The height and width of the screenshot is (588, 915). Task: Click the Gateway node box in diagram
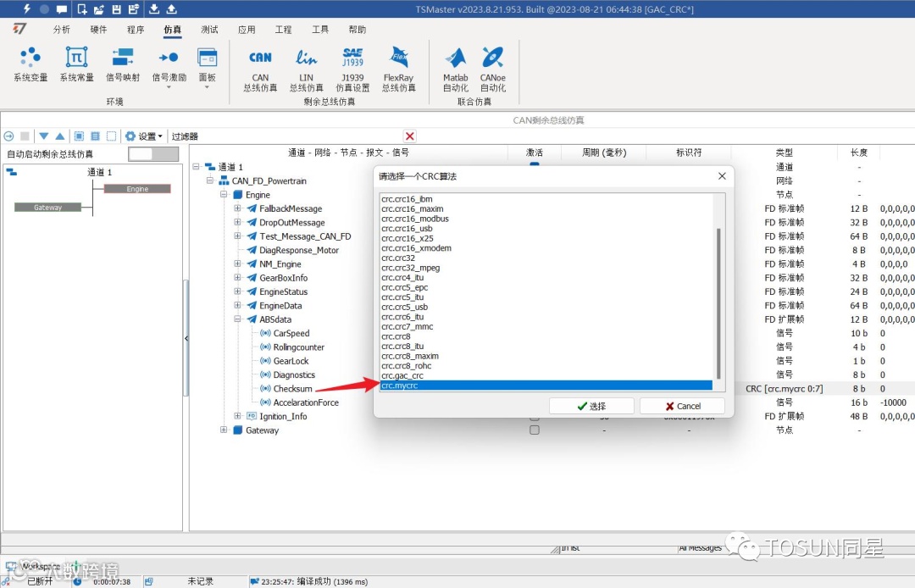tap(47, 207)
